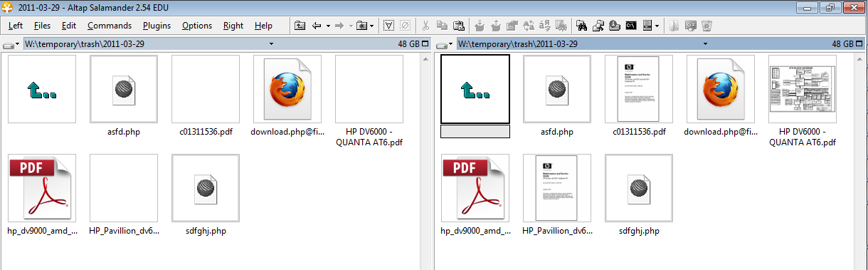Screen dimensions: 868x270
Task: Select blank c01311536.pdf thumbnail in left panel
Action: click(206, 89)
